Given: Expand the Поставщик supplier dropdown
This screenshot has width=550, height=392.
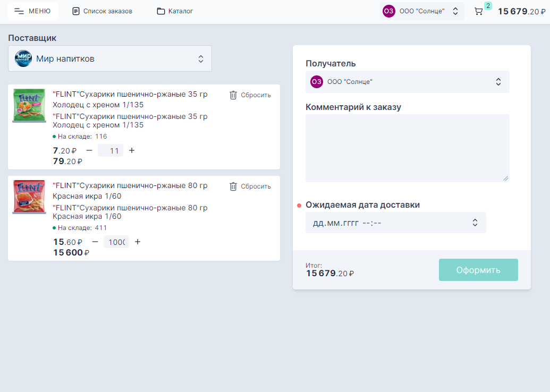Looking at the screenshot, I should [200, 58].
